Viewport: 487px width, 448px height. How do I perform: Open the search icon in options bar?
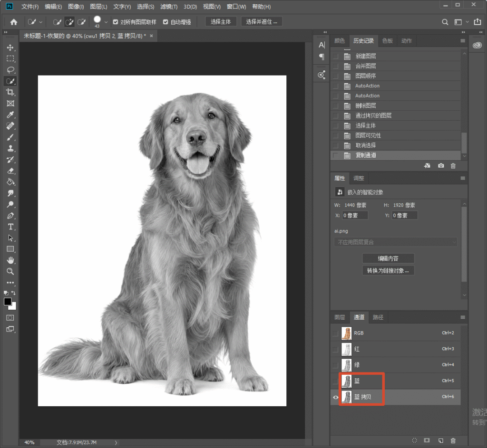[445, 22]
